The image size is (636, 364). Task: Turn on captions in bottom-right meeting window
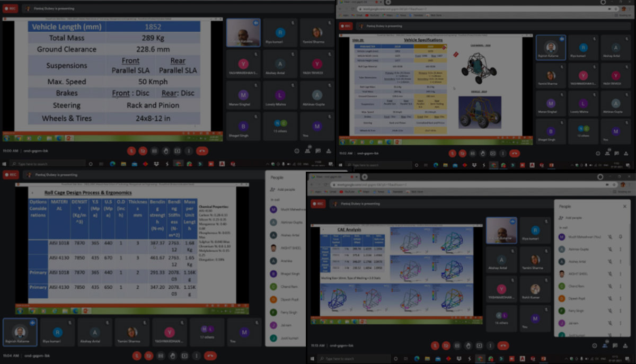point(457,345)
